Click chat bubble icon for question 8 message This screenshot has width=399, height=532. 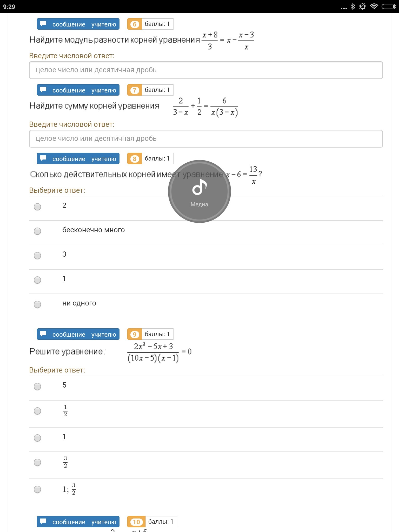pos(43,158)
